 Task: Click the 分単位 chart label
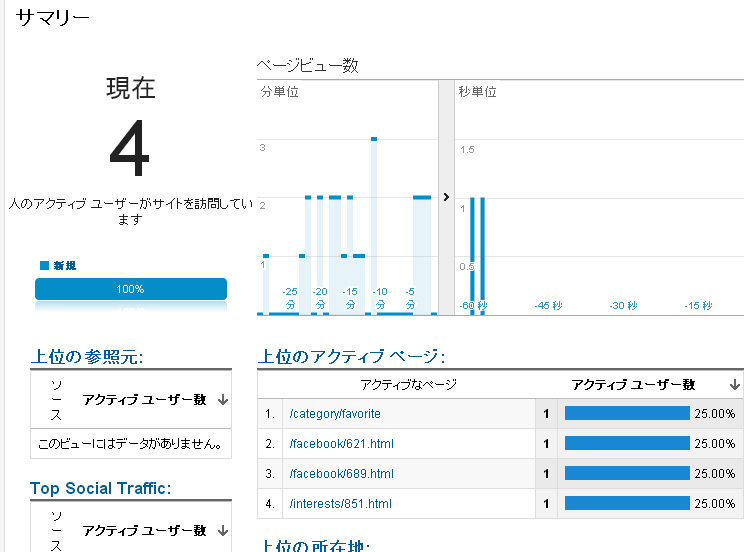(x=279, y=92)
